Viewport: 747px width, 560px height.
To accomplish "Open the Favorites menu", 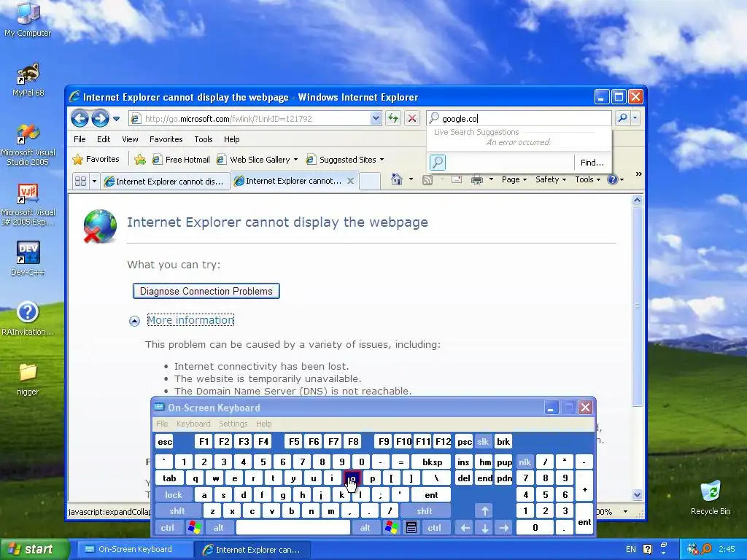I will (x=166, y=139).
